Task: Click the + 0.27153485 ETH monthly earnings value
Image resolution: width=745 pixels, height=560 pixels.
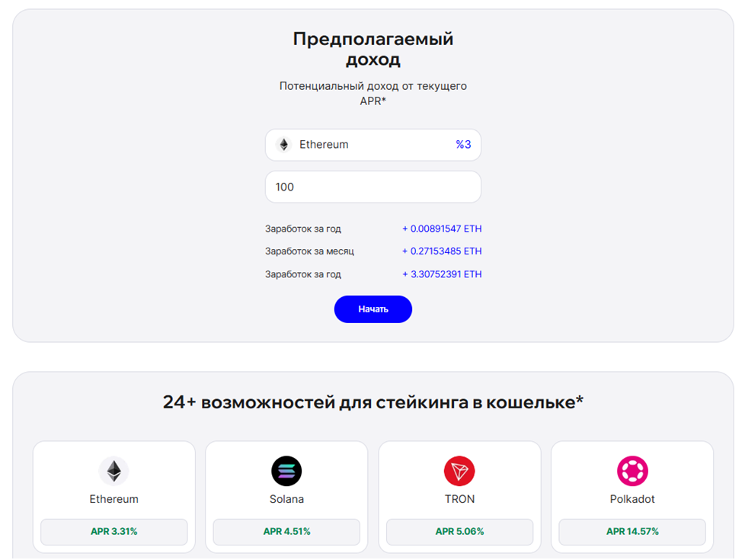Action: coord(442,251)
